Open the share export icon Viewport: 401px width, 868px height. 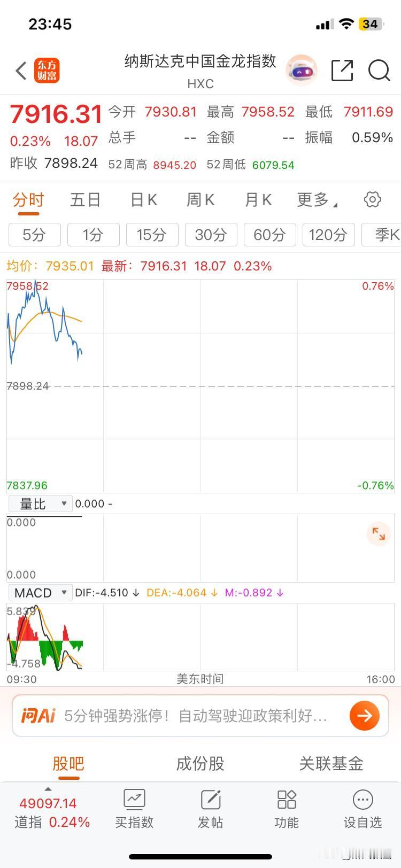pos(342,71)
